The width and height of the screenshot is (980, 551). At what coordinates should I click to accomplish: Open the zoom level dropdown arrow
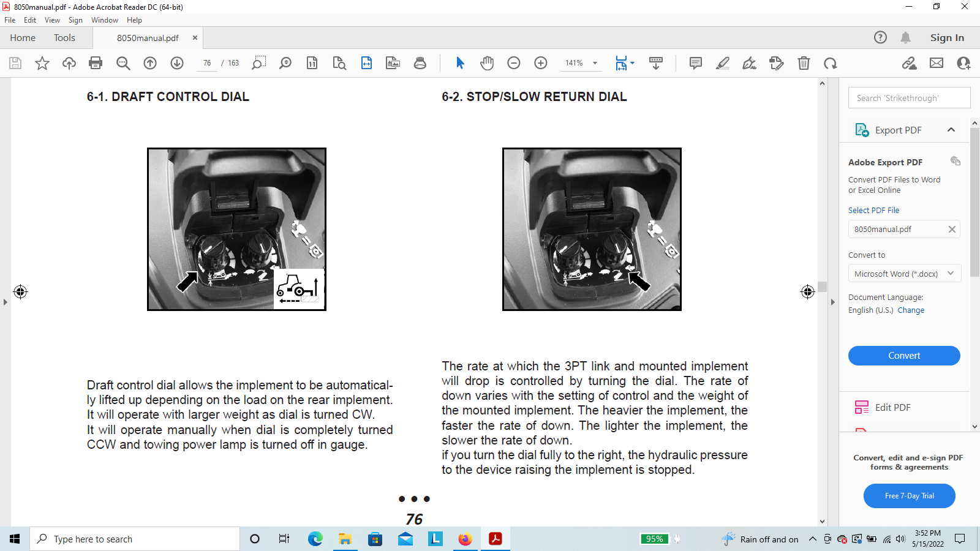[595, 63]
